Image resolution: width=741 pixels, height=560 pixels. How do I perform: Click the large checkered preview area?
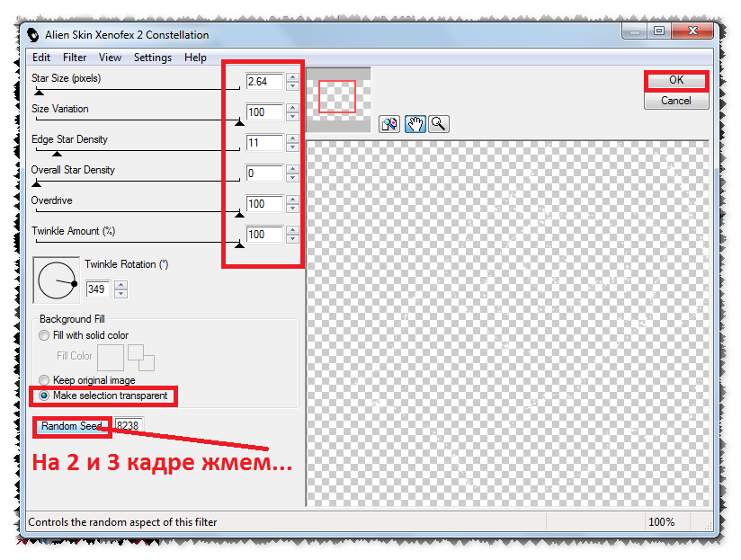[507, 324]
